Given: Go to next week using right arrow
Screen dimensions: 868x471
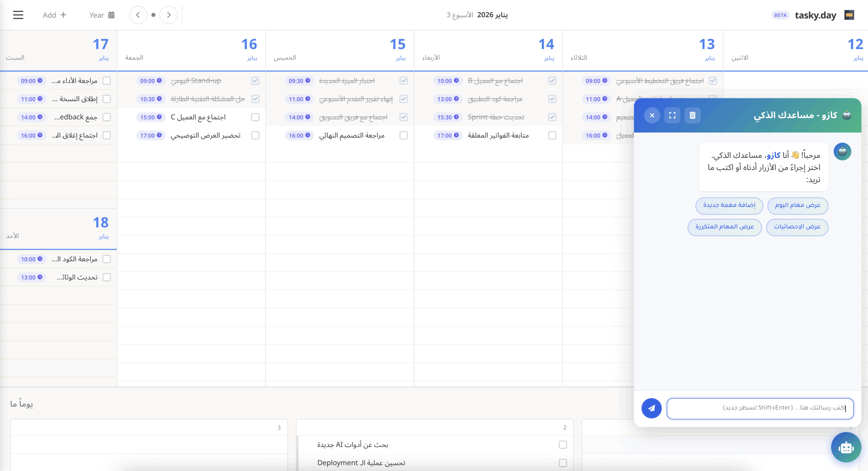Looking at the screenshot, I should click(169, 15).
